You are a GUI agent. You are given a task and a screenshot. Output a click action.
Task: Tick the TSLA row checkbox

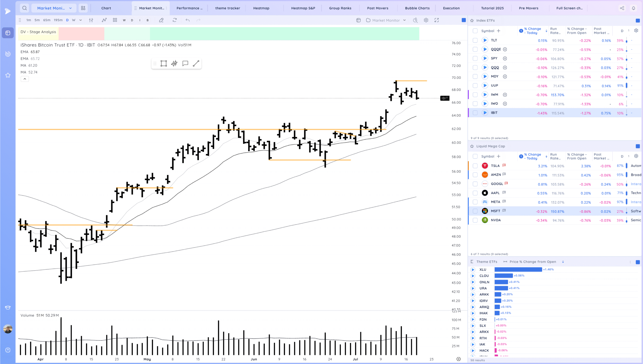[x=475, y=166]
